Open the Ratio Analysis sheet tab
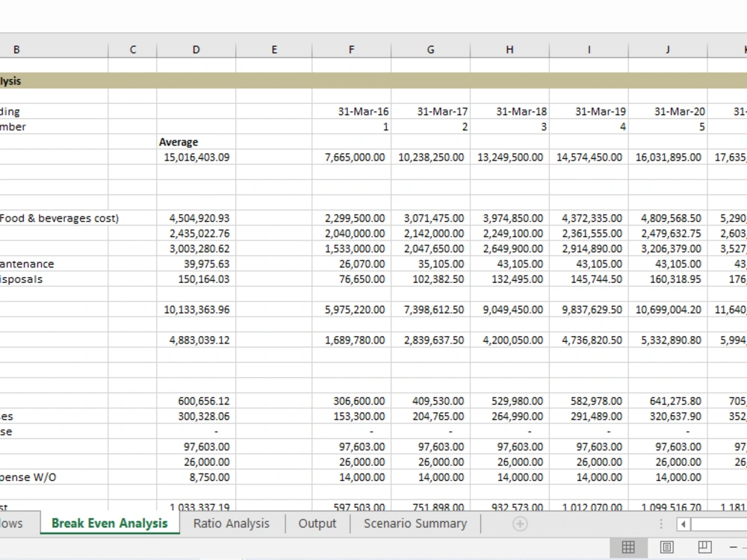The image size is (747, 560). (231, 523)
